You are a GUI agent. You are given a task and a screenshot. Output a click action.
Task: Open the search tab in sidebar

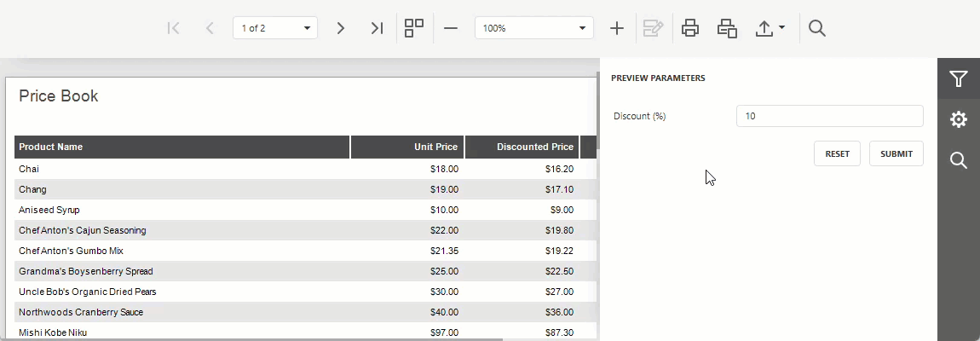point(959,160)
